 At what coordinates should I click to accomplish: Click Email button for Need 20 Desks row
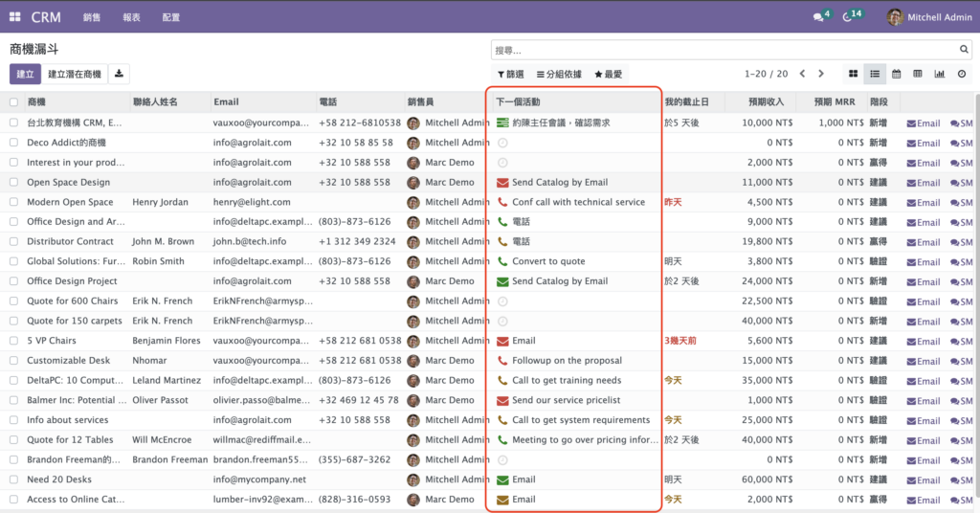point(924,480)
